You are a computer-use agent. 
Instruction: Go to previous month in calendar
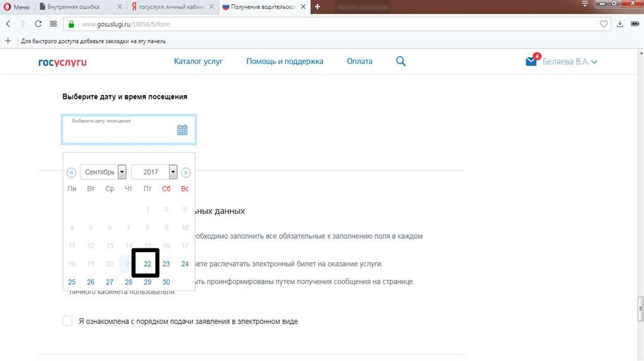point(71,172)
